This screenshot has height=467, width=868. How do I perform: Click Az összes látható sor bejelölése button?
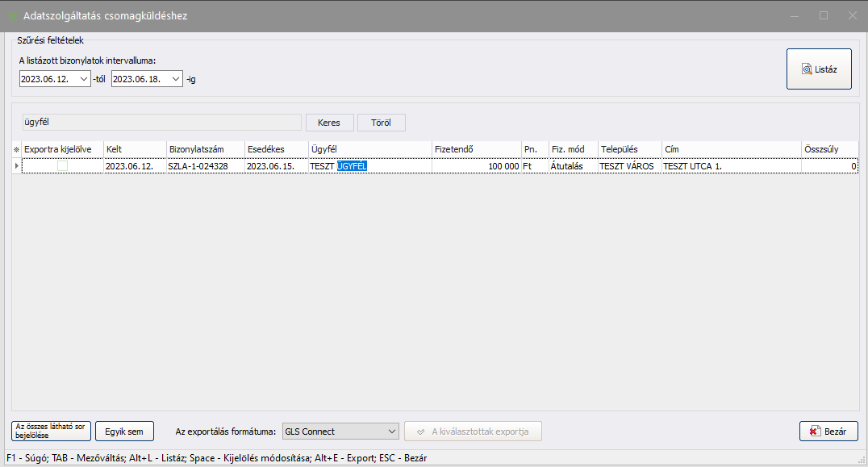(x=52, y=432)
